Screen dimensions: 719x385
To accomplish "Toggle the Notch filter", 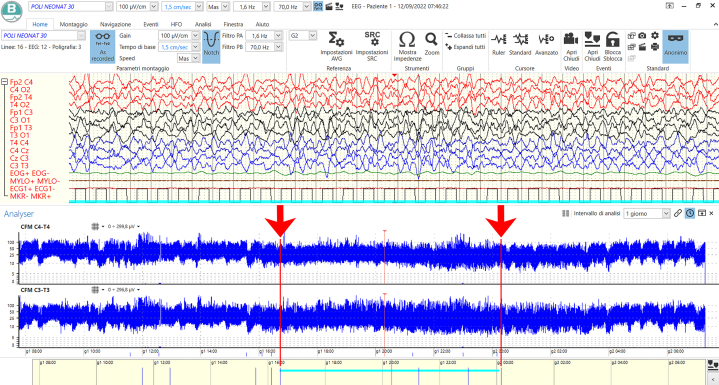I will click(x=211, y=47).
